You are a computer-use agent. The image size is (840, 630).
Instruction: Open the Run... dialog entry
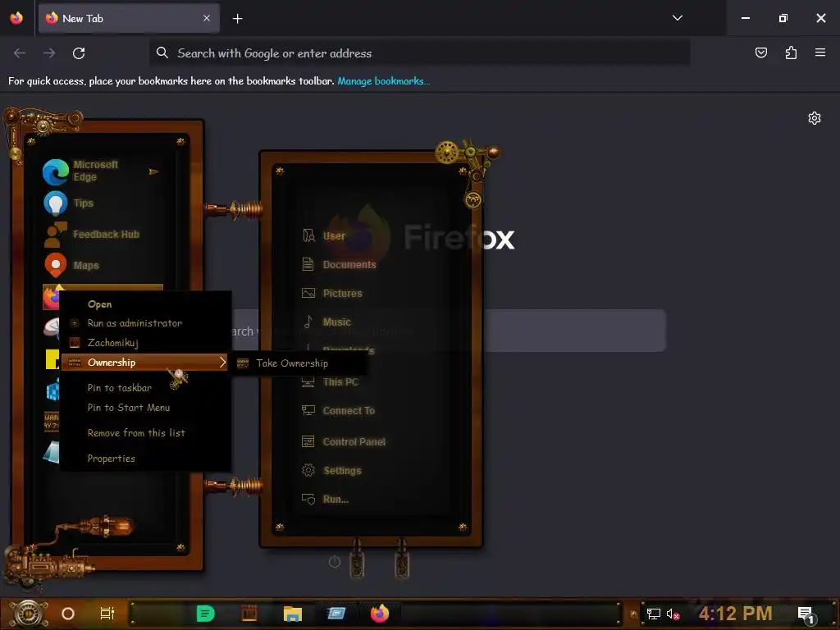point(325,500)
